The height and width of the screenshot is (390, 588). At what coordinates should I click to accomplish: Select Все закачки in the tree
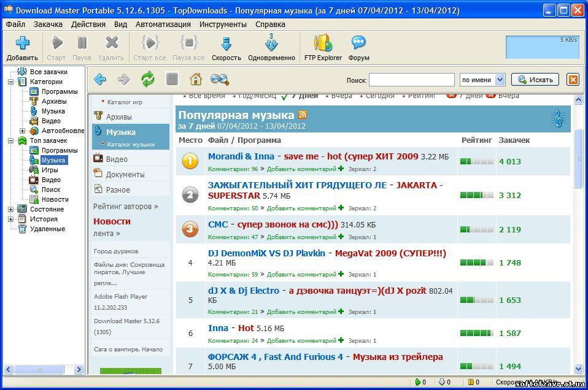[48, 72]
